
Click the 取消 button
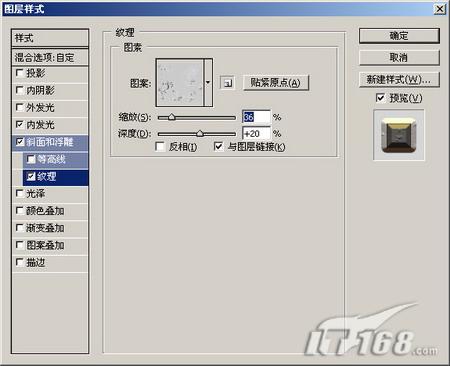point(399,58)
